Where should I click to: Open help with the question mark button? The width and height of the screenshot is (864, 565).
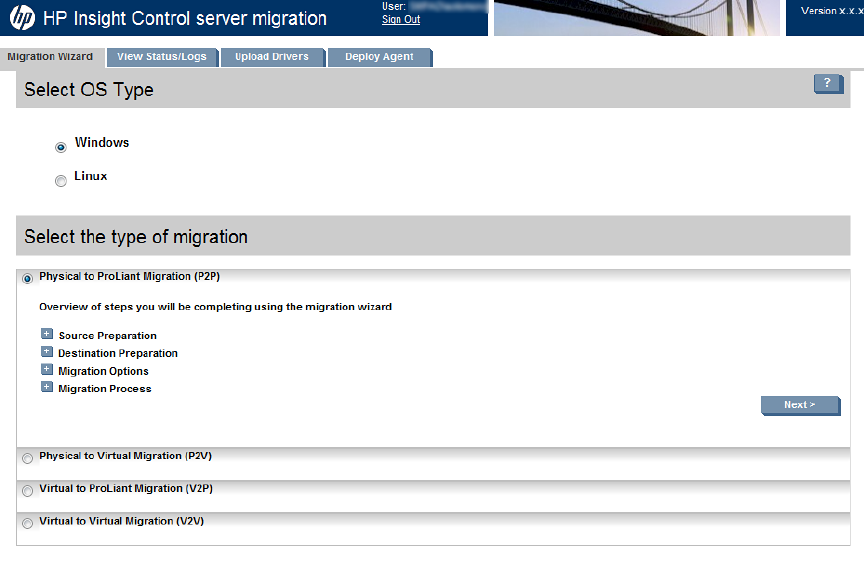[x=828, y=84]
